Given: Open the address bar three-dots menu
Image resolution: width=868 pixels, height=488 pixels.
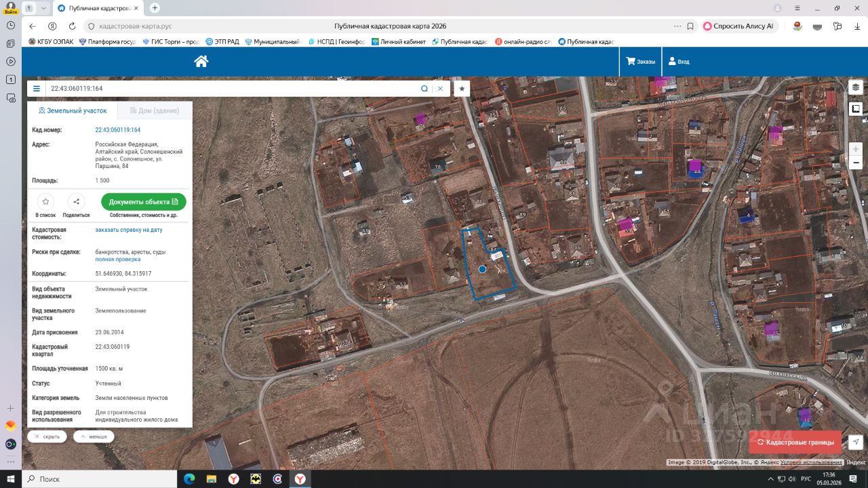Looking at the screenshot, I should point(677,26).
